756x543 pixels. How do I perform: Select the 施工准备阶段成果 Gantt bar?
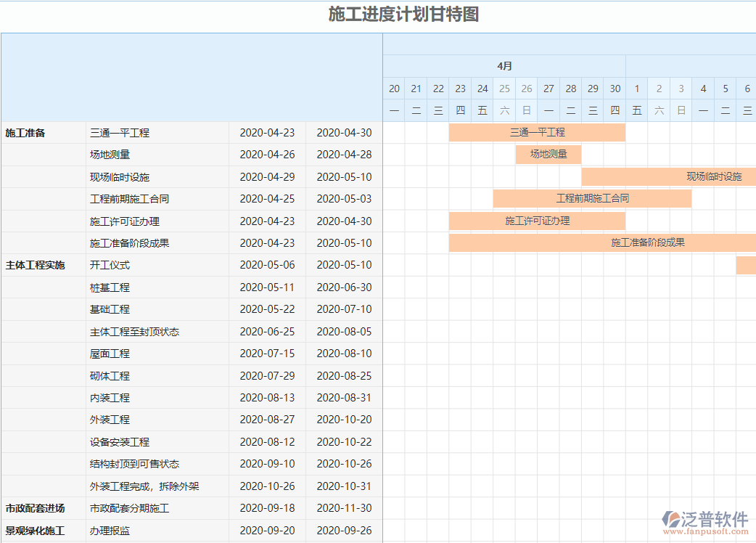pyautogui.click(x=602, y=242)
